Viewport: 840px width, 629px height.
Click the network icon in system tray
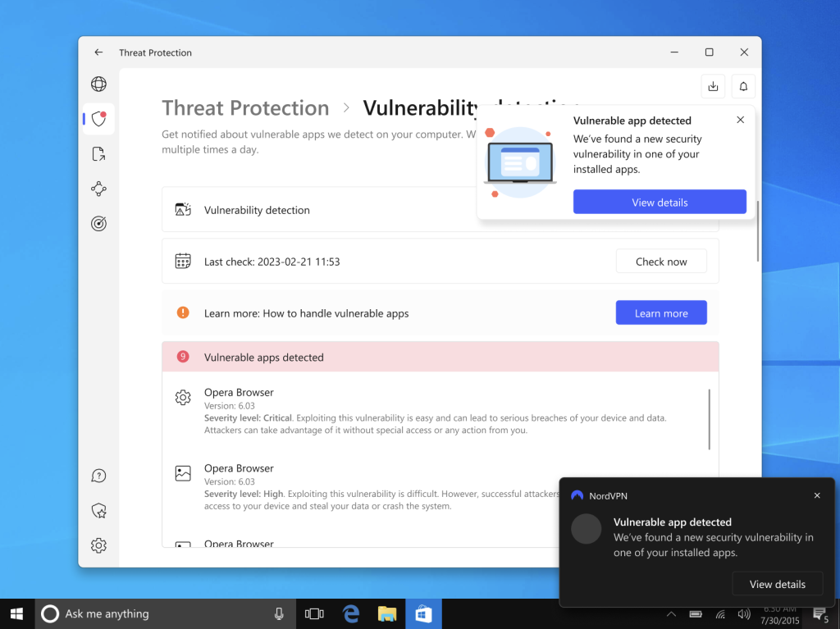[x=720, y=614]
